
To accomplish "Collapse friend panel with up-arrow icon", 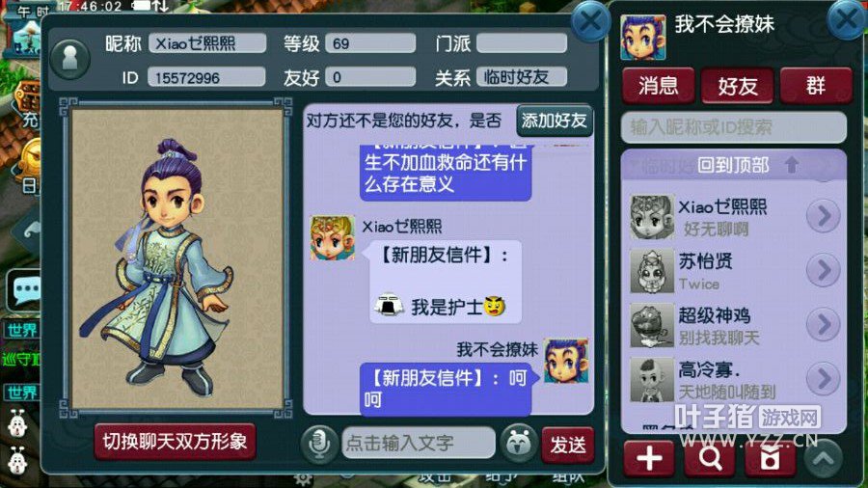I will click(x=824, y=458).
